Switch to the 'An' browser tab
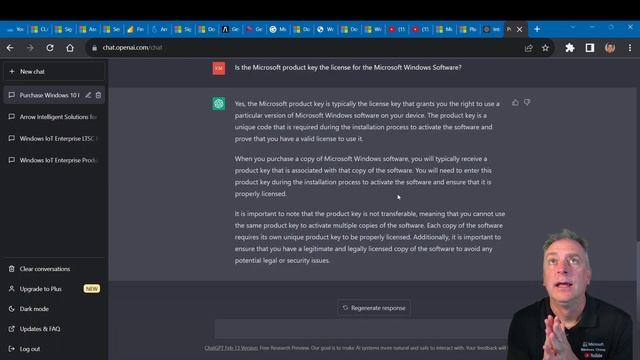The height and width of the screenshot is (360, 640). (x=160, y=29)
